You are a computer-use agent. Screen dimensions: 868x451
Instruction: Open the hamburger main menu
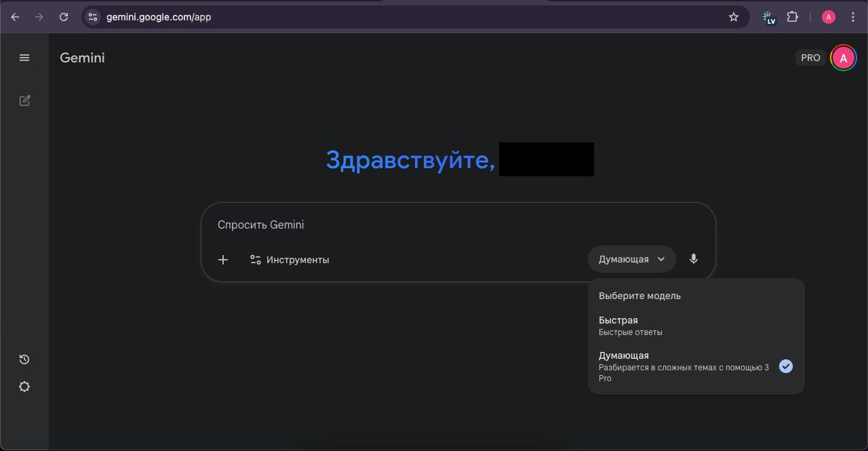[x=24, y=58]
